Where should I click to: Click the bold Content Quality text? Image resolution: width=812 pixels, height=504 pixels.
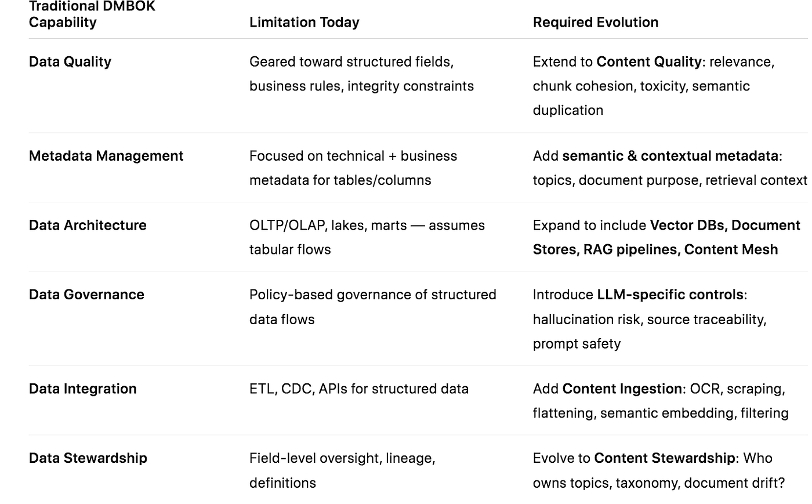click(649, 62)
